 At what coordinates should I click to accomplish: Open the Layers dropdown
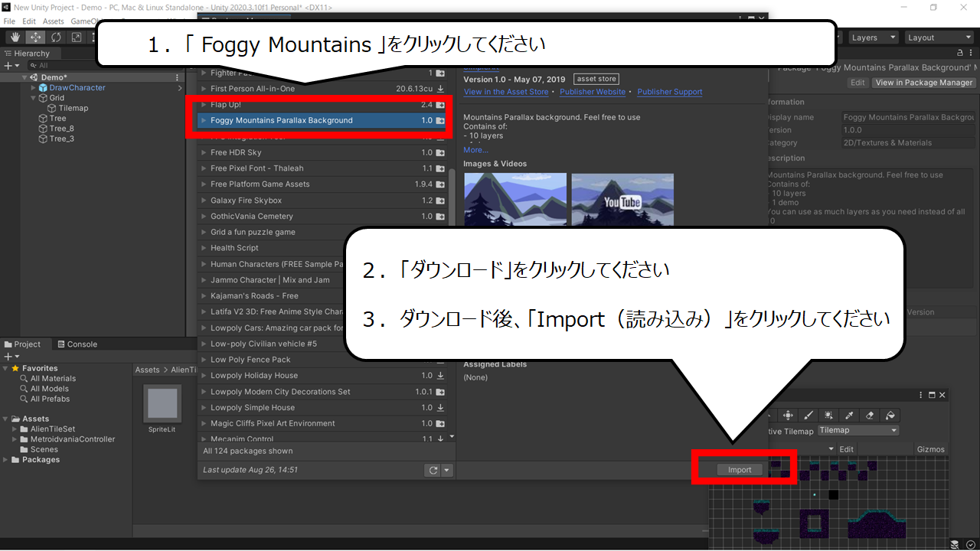tap(873, 37)
